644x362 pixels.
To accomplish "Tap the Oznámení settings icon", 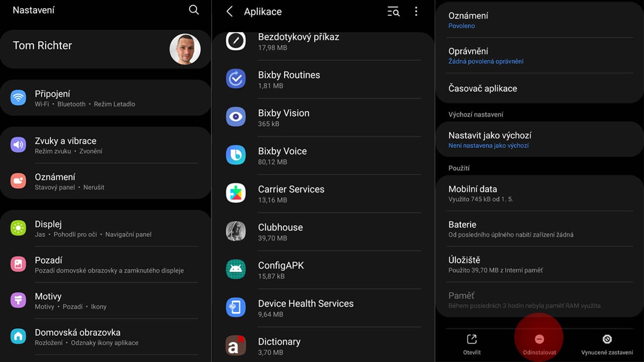I will pyautogui.click(x=18, y=181).
